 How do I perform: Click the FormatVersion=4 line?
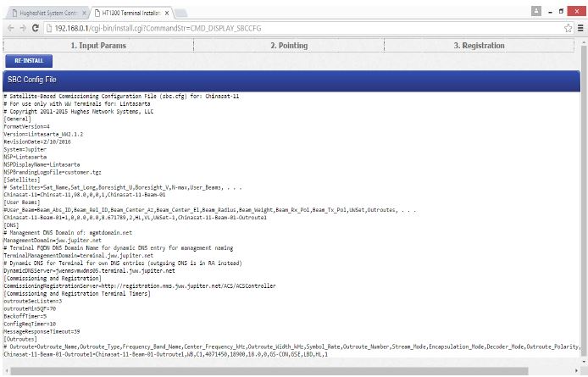pos(26,126)
